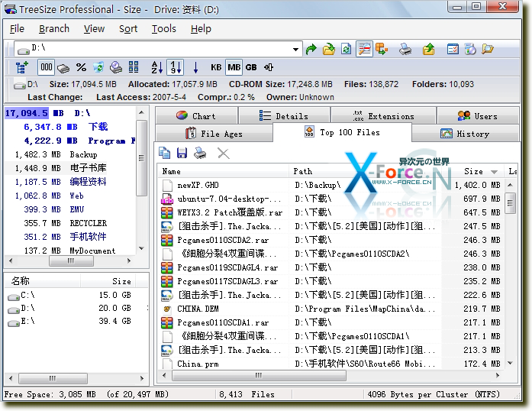Switch to the History tab
Viewport: 532px width, 411px height.
[x=465, y=134]
